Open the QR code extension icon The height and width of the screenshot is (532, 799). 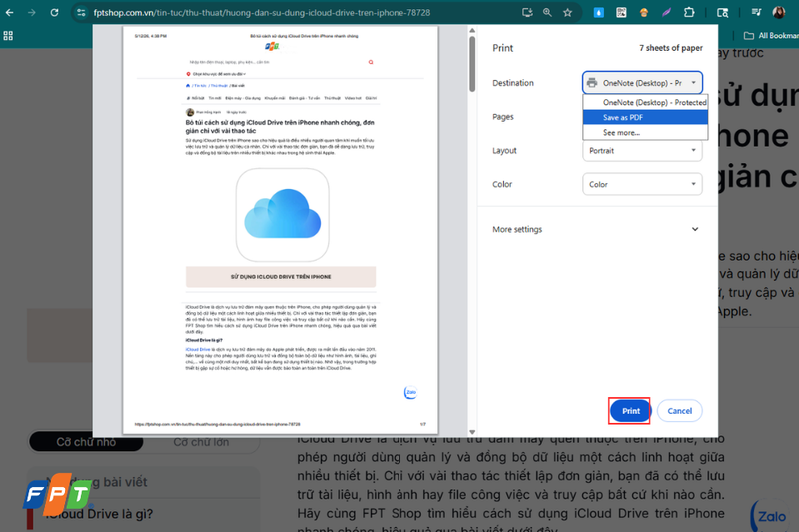[x=621, y=12]
